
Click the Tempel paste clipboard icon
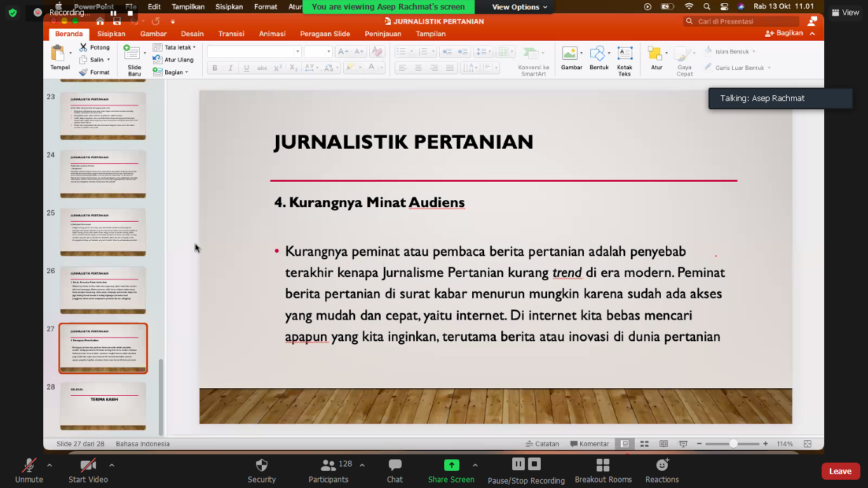(58, 53)
